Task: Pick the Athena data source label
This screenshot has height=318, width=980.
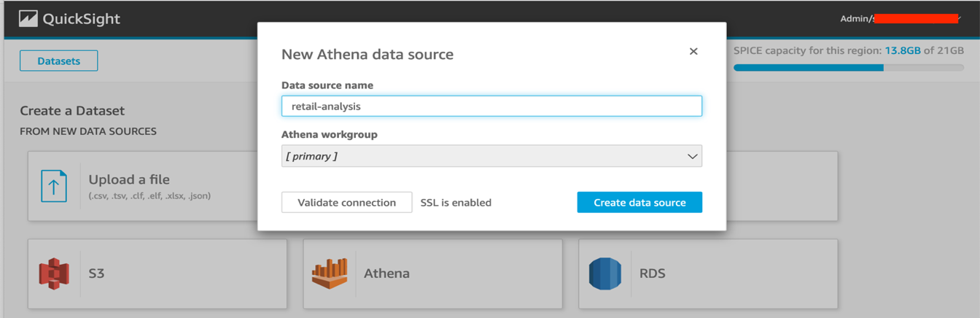Action: click(386, 274)
